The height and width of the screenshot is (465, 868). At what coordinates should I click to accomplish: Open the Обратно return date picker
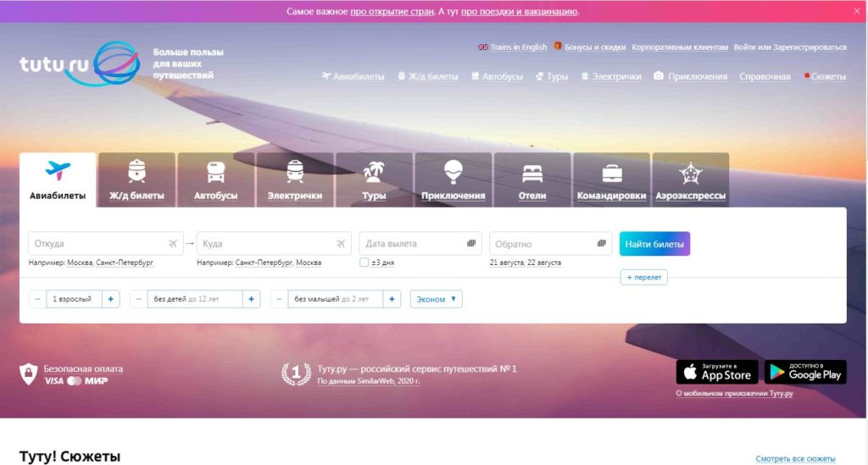pos(542,244)
